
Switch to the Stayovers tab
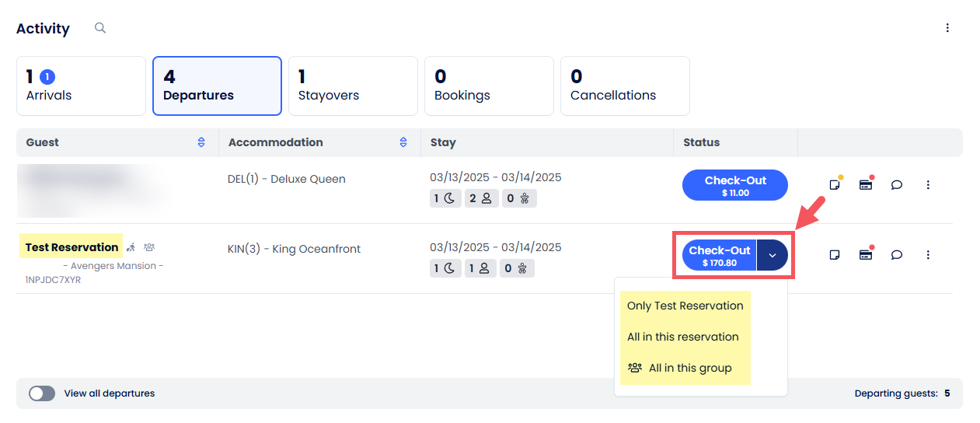[x=353, y=86]
